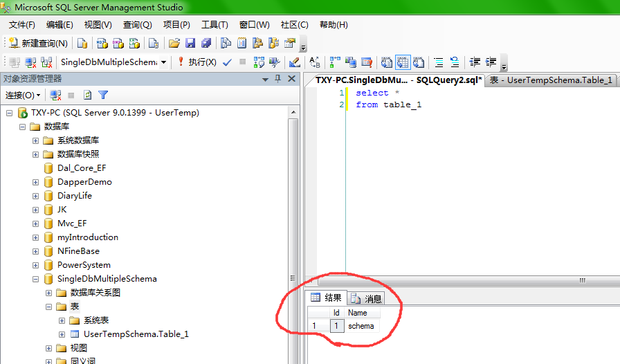The height and width of the screenshot is (364, 620).
Task: Increase the indent of selected lines
Action: click(x=491, y=62)
